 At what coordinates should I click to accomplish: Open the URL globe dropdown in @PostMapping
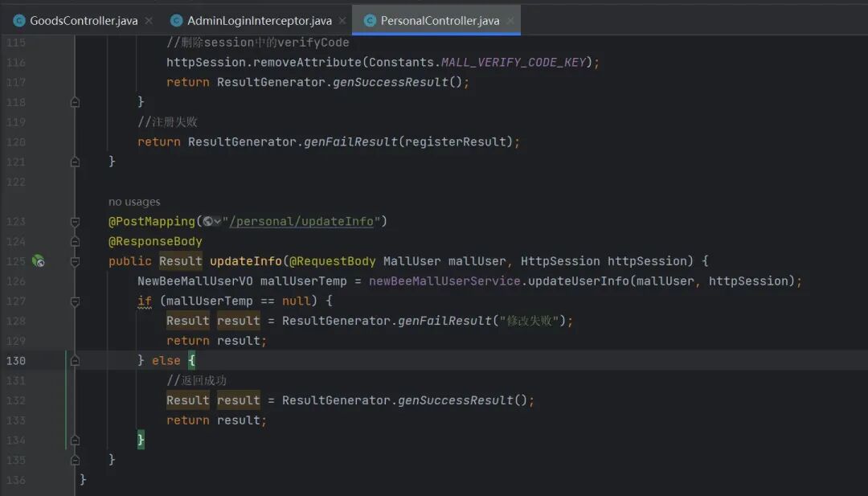pyautogui.click(x=211, y=221)
